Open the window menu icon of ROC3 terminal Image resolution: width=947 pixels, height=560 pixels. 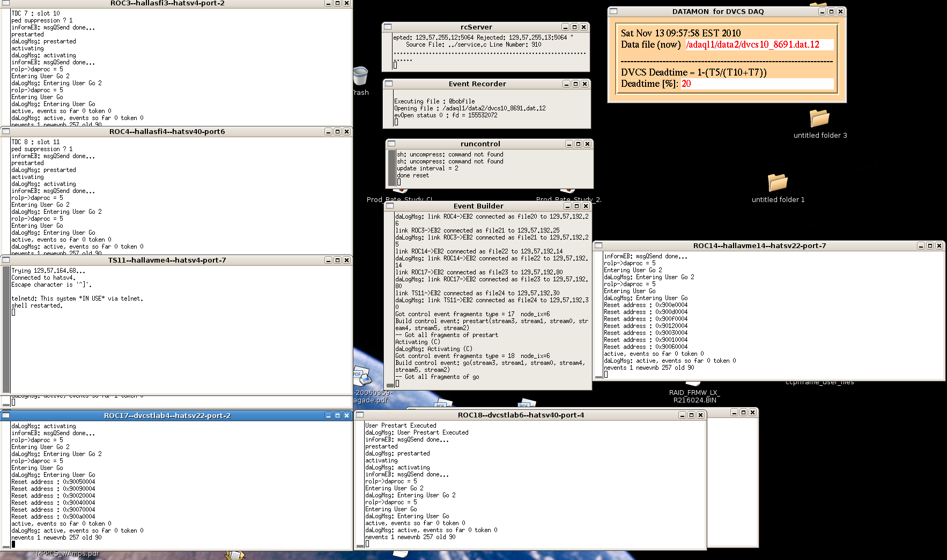(x=6, y=3)
